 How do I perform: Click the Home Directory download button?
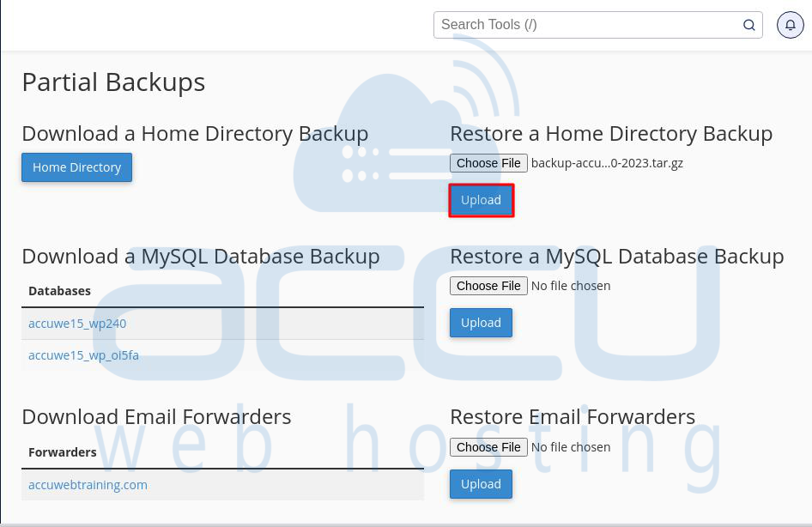point(76,167)
